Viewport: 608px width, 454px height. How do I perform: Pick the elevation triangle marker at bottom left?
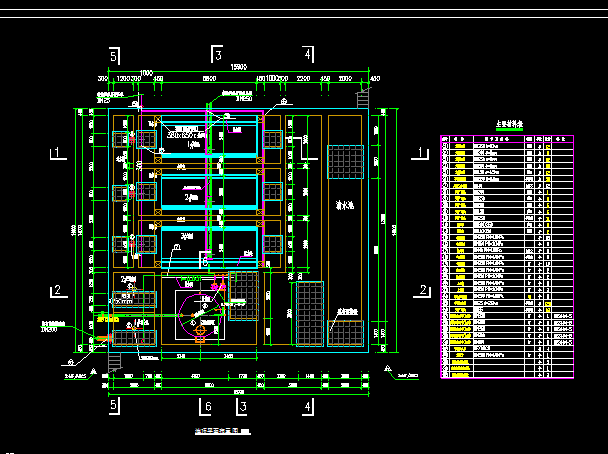pos(93,371)
